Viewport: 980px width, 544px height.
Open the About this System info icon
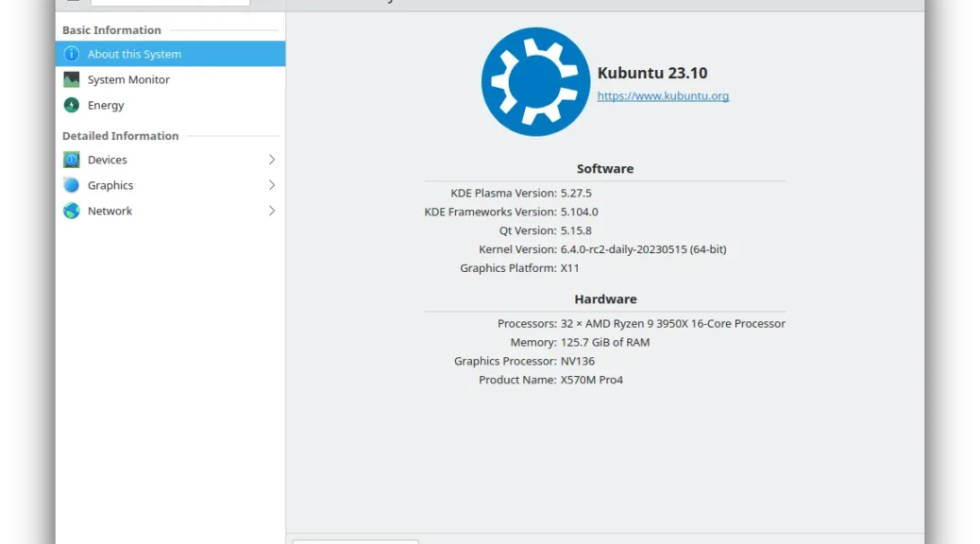(71, 54)
